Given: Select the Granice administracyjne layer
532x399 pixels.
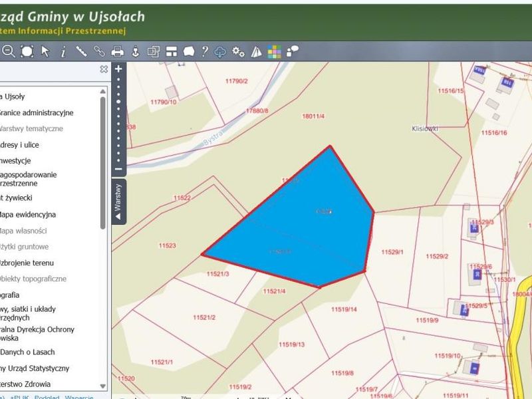Looking at the screenshot, I should (36, 112).
